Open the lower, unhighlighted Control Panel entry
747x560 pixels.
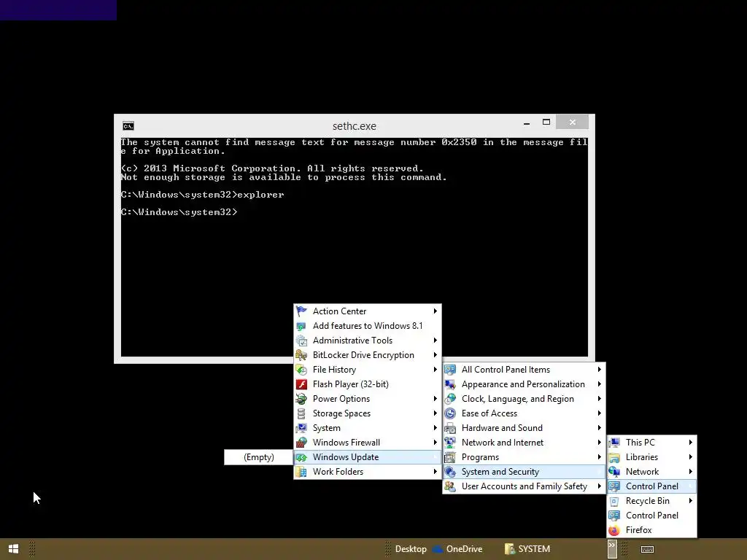(x=651, y=516)
